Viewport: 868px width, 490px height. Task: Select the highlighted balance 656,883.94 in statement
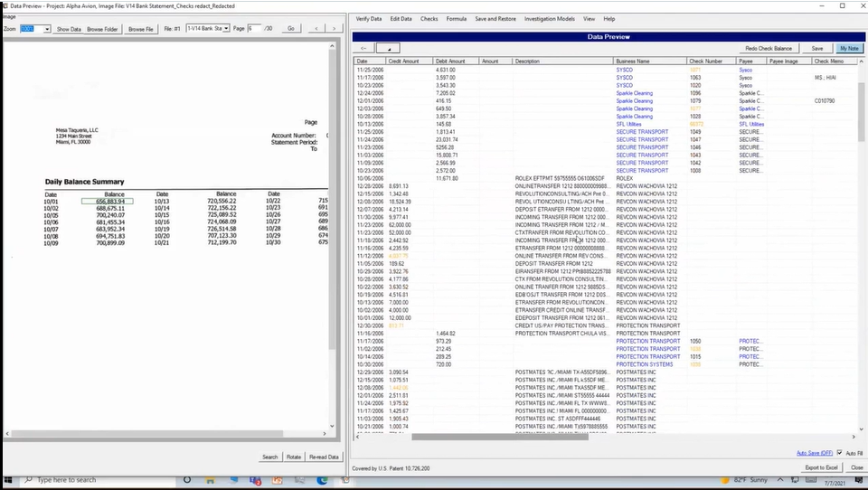pos(108,202)
